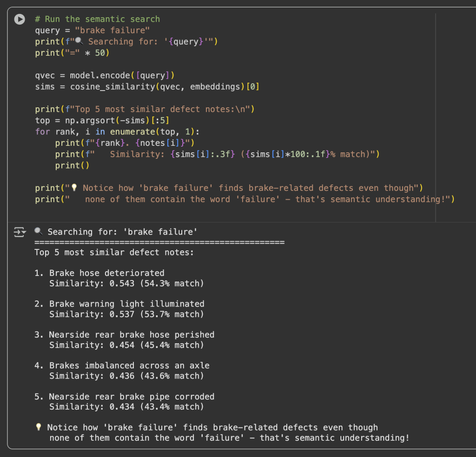Click the 'Notice how' print code line
The image size is (476, 457).
pos(229,188)
